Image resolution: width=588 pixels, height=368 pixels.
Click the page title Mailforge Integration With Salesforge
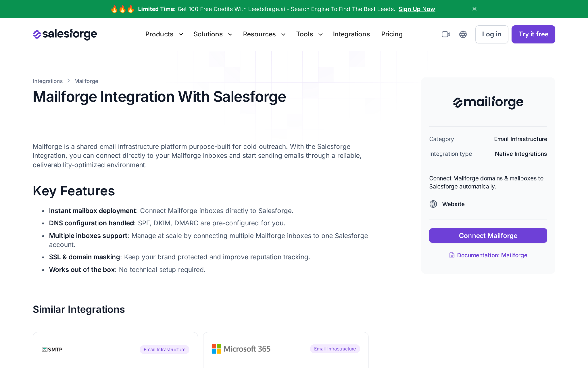point(160,97)
